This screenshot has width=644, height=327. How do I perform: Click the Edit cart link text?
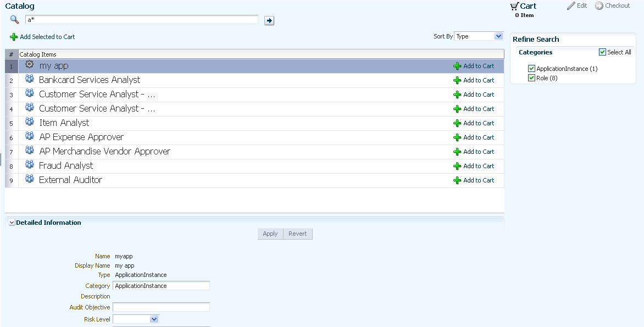coord(582,5)
